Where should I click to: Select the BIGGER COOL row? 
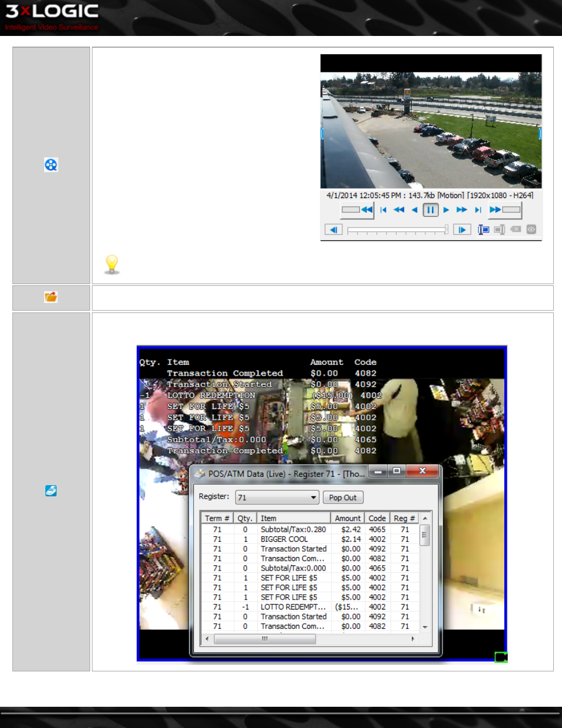click(x=310, y=539)
